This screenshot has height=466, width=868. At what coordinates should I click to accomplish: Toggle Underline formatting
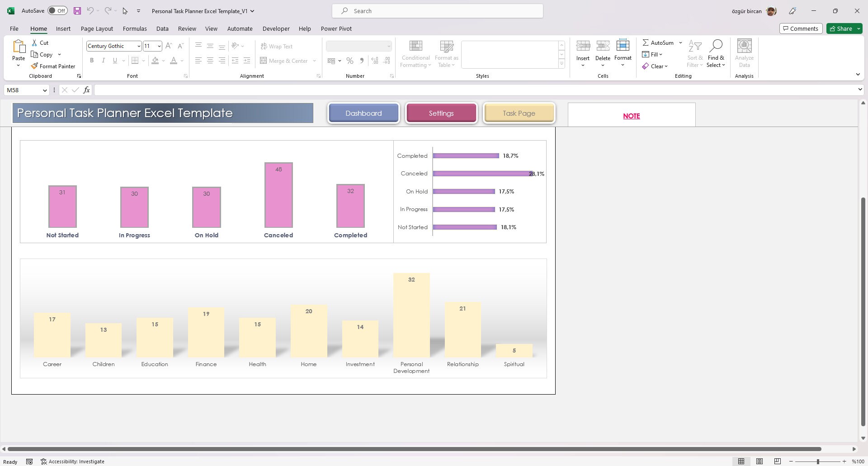coord(115,61)
